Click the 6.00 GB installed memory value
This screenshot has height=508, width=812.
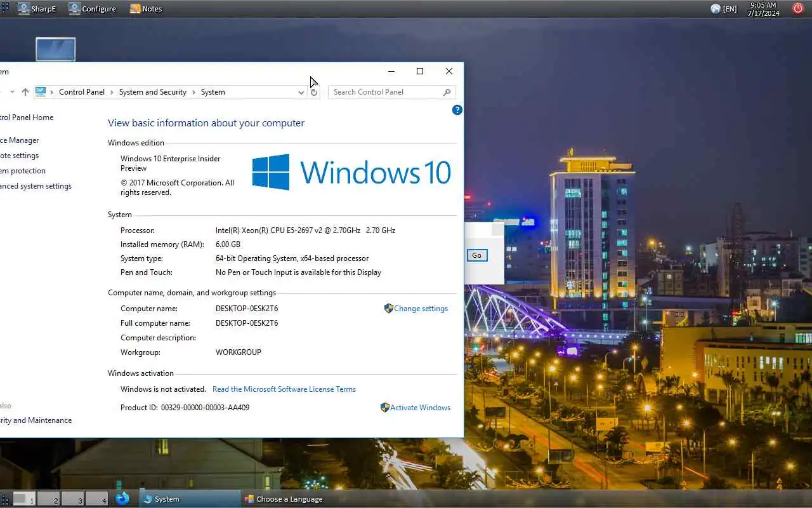pos(228,244)
